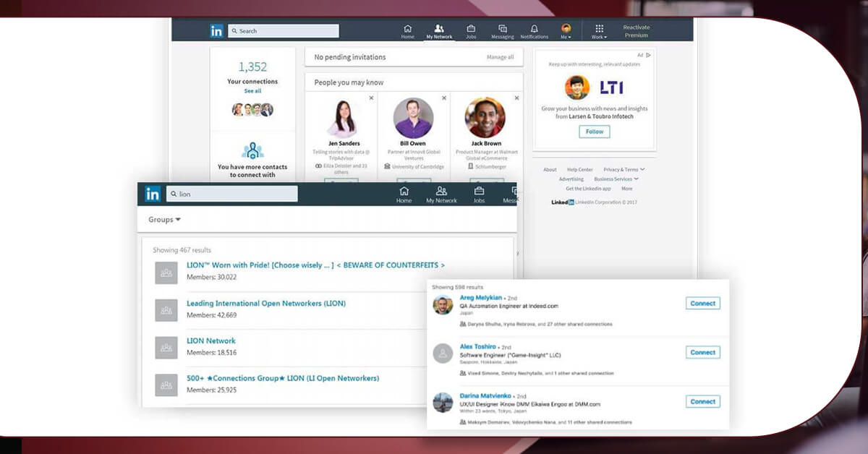868x454 pixels.
Task: Dismiss Jack Brown suggestion card
Action: 516,98
